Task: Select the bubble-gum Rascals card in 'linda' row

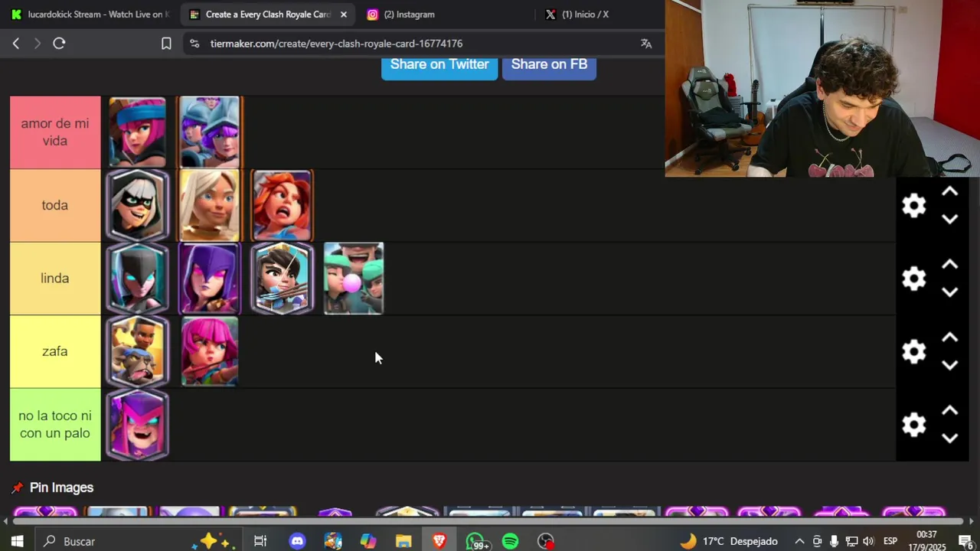Action: coord(354,279)
